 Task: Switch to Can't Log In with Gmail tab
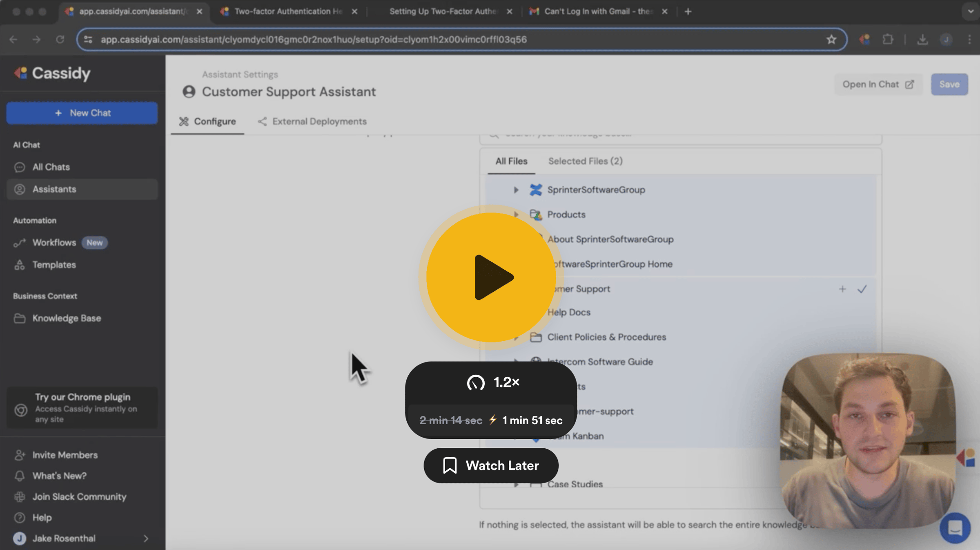point(598,11)
